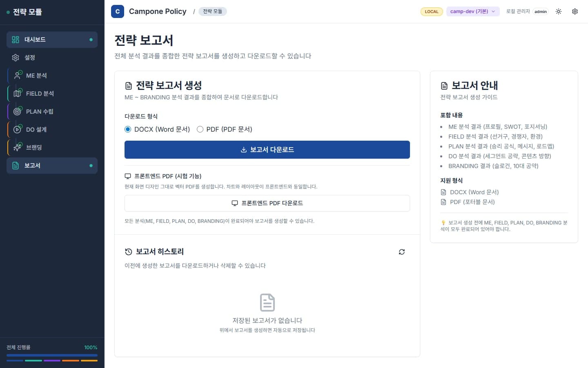Click the ME 분석 결과 (프로필, SWOT, 포지셔닝) item
588x368 pixels.
(498, 127)
